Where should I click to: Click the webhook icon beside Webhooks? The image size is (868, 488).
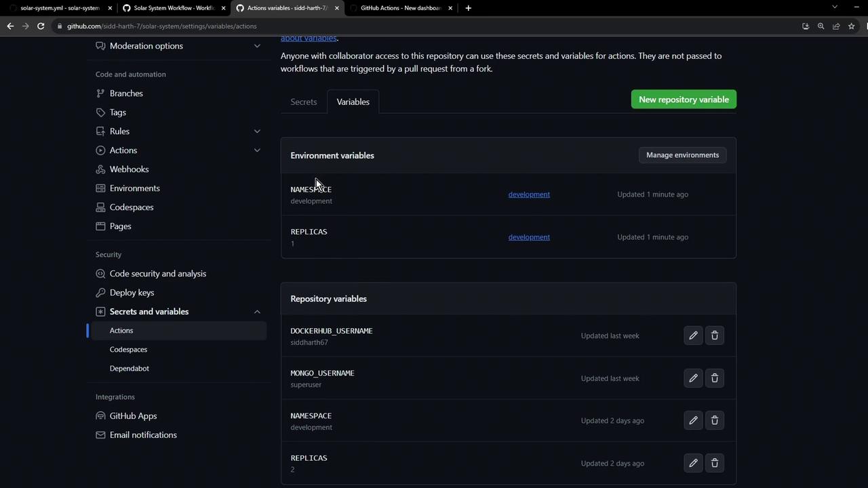(100, 169)
